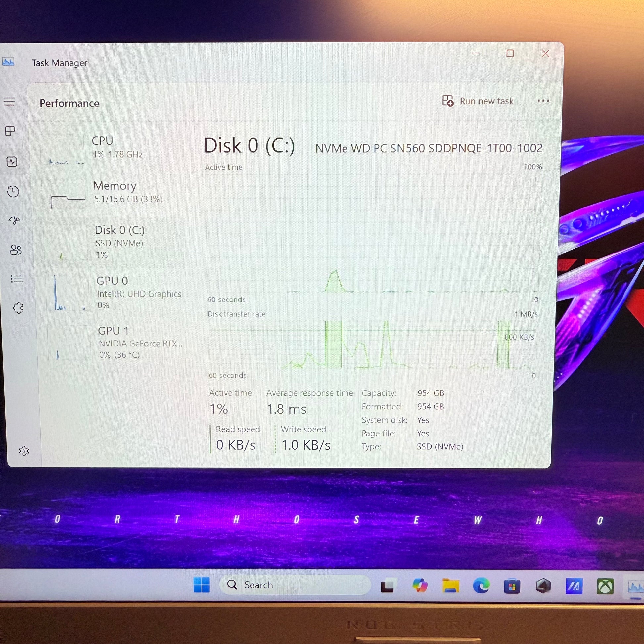Maximize the Task Manager window
Screen dimensions: 644x644
click(510, 53)
